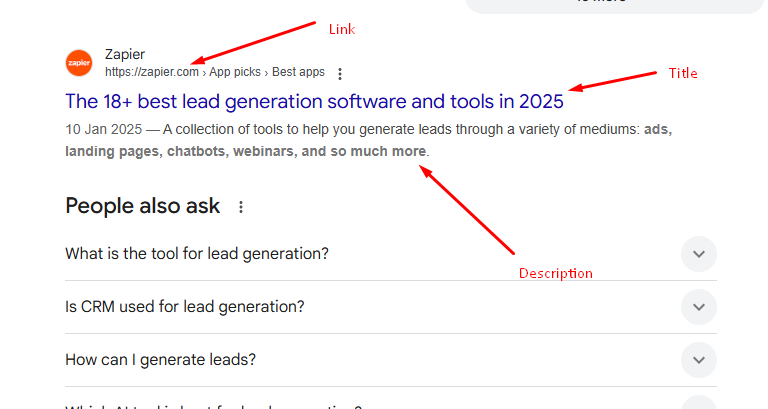The height and width of the screenshot is (409, 768).
Task: Expand chevron for lead generation tool question
Action: pos(699,254)
